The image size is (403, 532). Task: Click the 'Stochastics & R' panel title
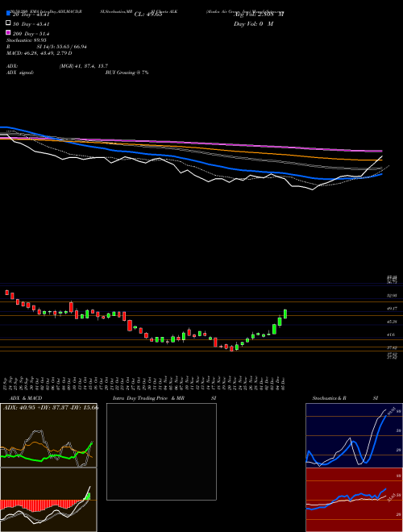click(x=330, y=398)
